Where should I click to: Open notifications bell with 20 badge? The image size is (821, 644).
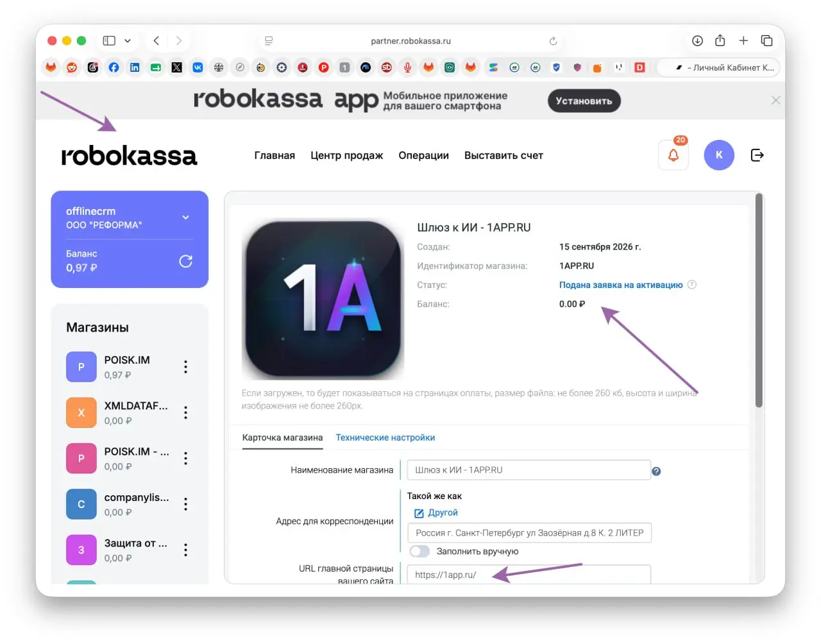point(673,155)
